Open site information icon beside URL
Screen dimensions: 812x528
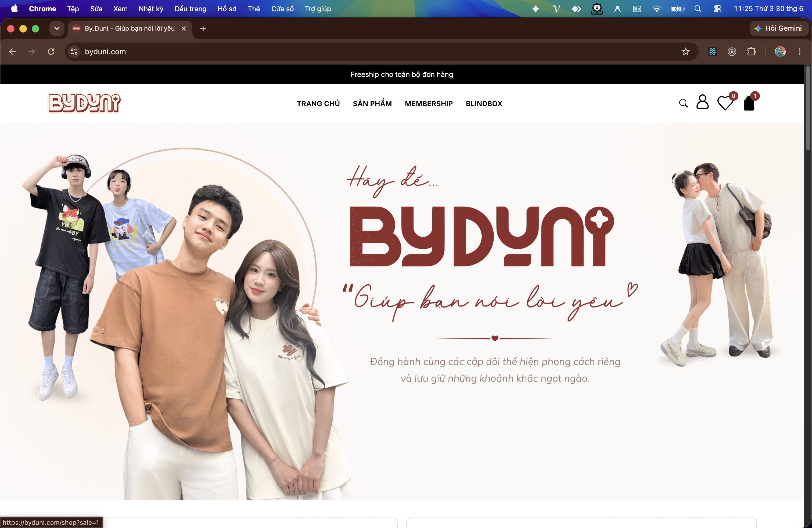(74, 52)
